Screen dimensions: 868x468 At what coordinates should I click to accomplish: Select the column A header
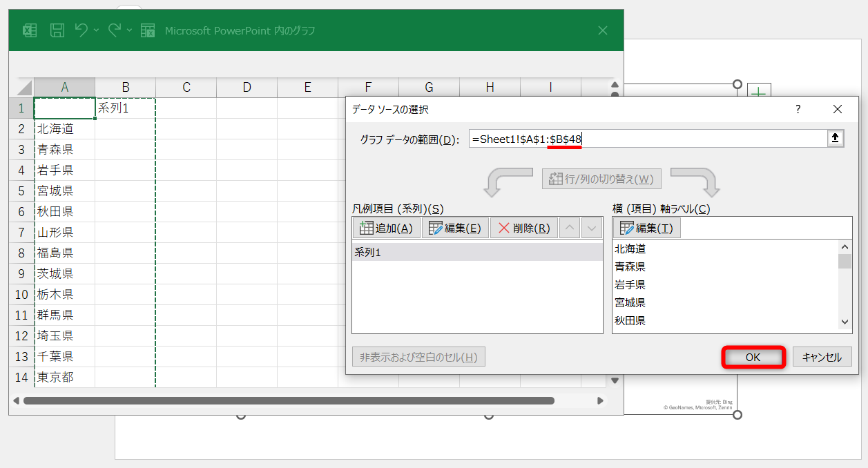click(64, 88)
